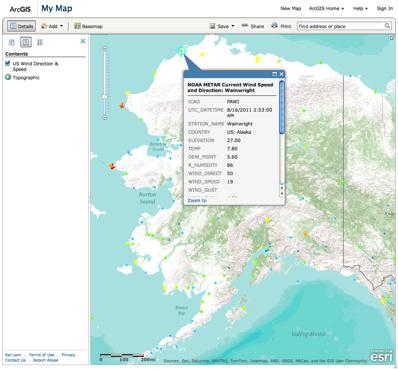Select the Topographic basemap layer

click(x=26, y=77)
